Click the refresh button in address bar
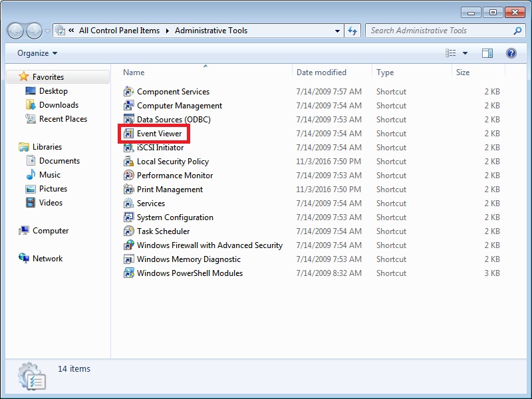 (x=352, y=31)
